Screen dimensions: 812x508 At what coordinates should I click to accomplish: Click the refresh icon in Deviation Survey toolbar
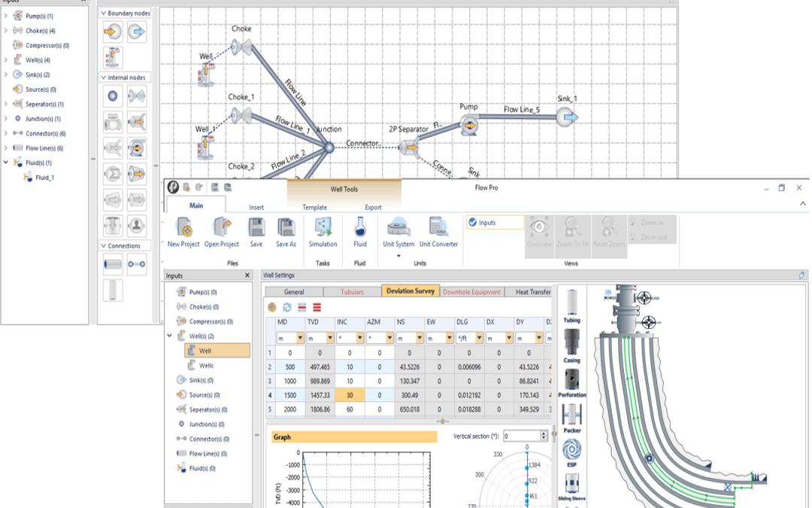coord(287,307)
